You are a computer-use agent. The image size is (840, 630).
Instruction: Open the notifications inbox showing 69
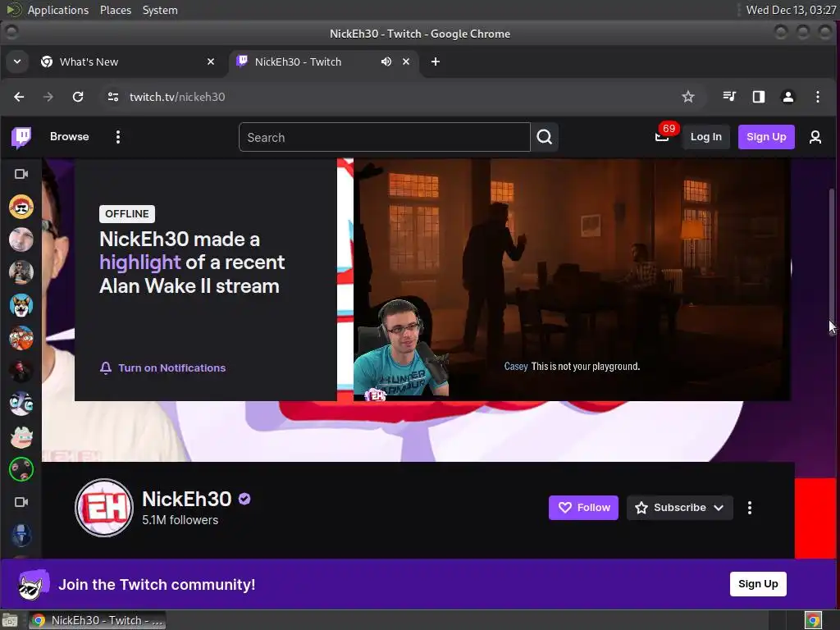pyautogui.click(x=663, y=137)
